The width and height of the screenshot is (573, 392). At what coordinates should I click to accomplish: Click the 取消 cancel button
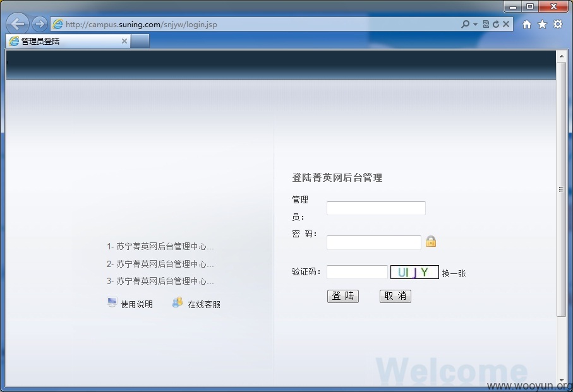coord(395,296)
